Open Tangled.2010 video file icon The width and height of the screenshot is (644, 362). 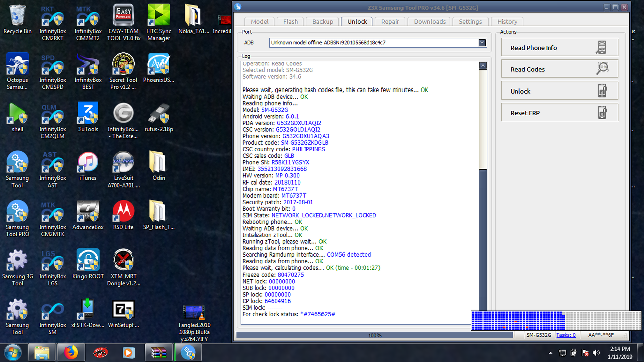click(x=194, y=324)
